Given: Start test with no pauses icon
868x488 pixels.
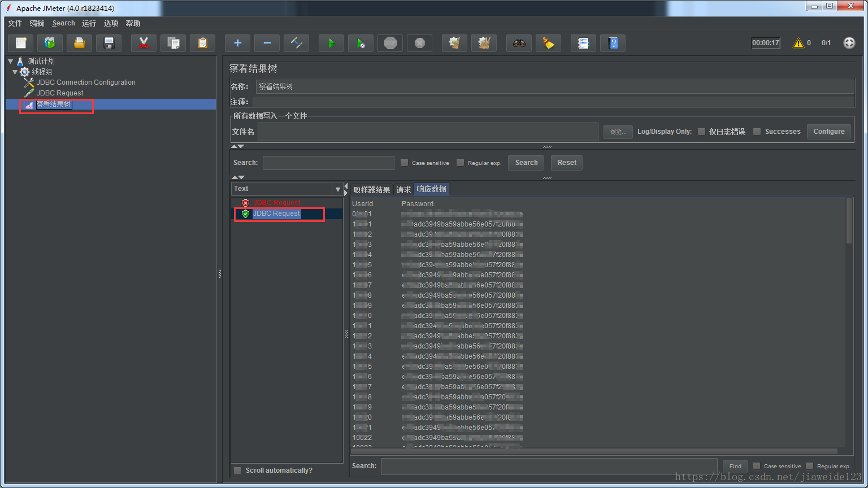Looking at the screenshot, I should click(x=361, y=43).
